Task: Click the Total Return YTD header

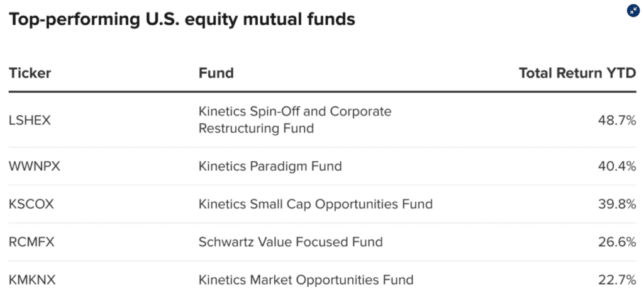Action: pyautogui.click(x=577, y=73)
